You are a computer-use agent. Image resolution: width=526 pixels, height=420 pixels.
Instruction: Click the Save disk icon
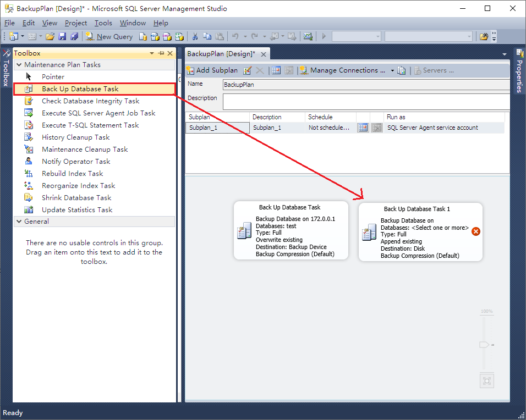pyautogui.click(x=62, y=36)
